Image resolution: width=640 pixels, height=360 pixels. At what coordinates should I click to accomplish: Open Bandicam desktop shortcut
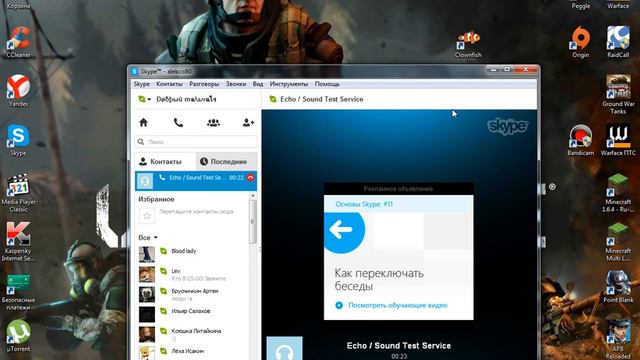(580, 140)
